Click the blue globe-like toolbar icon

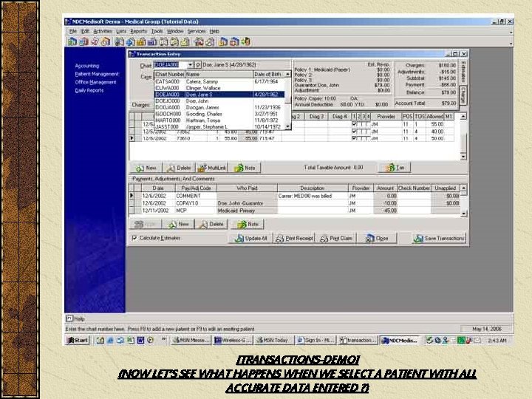tap(130, 41)
